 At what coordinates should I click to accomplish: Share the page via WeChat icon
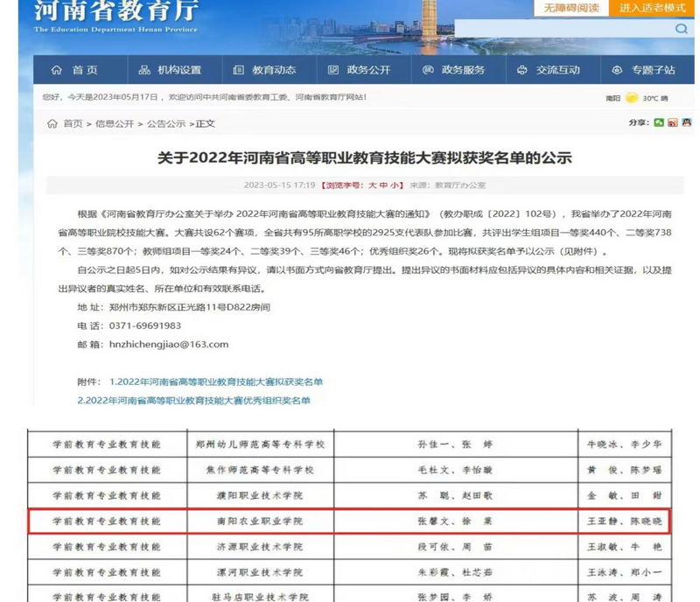659,122
